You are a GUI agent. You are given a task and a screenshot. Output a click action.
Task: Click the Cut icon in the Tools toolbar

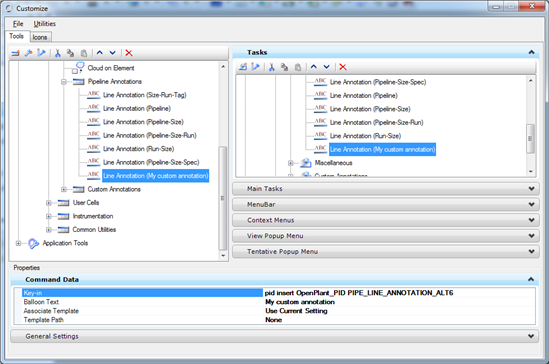[x=58, y=53]
